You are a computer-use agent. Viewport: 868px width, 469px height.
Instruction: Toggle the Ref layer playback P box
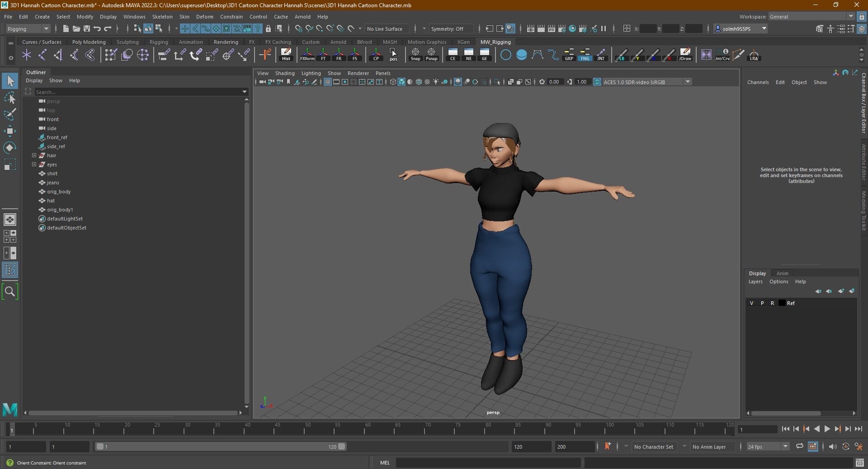pyautogui.click(x=762, y=303)
